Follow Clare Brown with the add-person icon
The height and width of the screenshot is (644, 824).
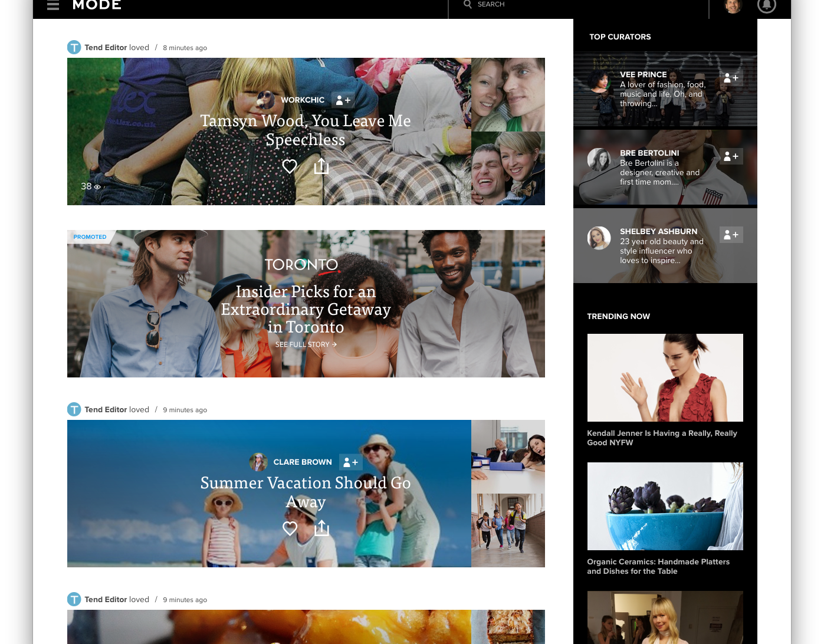[x=350, y=462]
